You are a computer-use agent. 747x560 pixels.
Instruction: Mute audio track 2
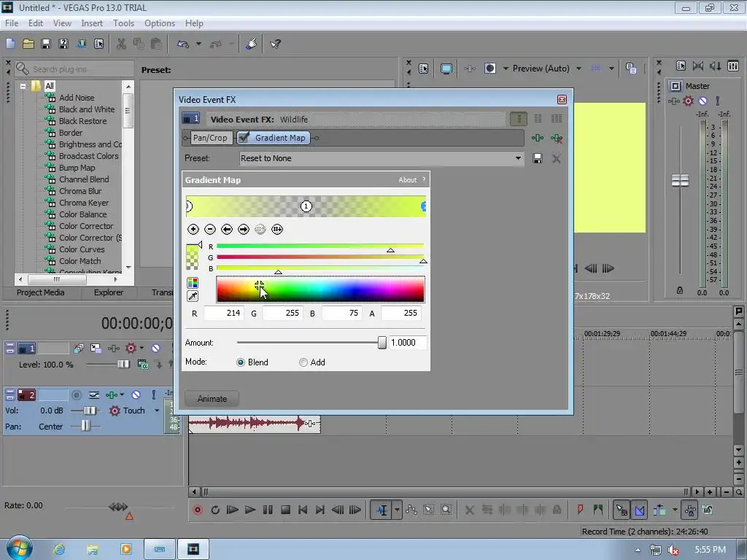pyautogui.click(x=136, y=394)
